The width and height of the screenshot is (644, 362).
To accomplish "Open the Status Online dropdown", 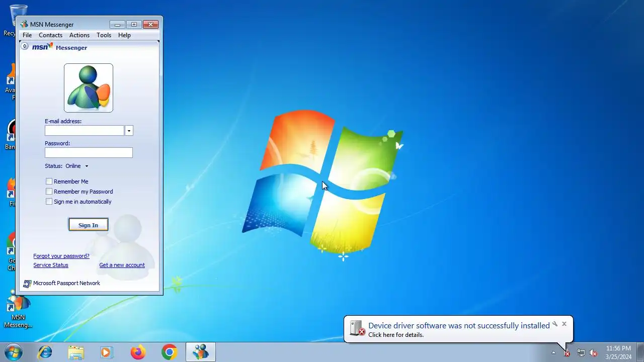I will click(77, 166).
